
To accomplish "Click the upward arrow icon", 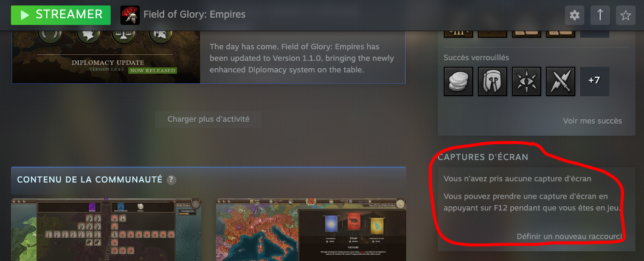I will (x=600, y=16).
